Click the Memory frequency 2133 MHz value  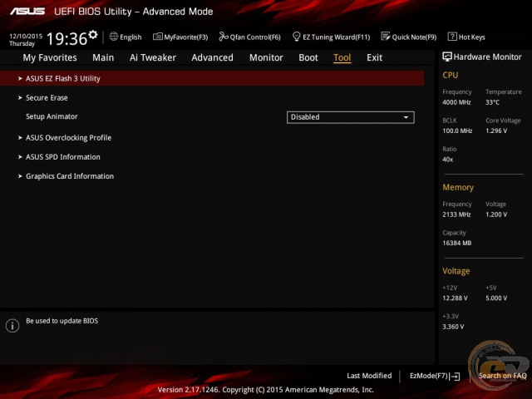click(x=456, y=214)
